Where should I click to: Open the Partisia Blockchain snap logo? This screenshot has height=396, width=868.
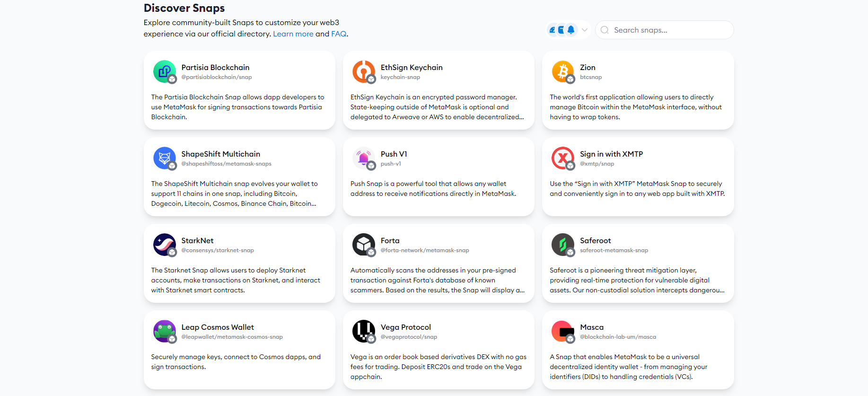tap(165, 71)
